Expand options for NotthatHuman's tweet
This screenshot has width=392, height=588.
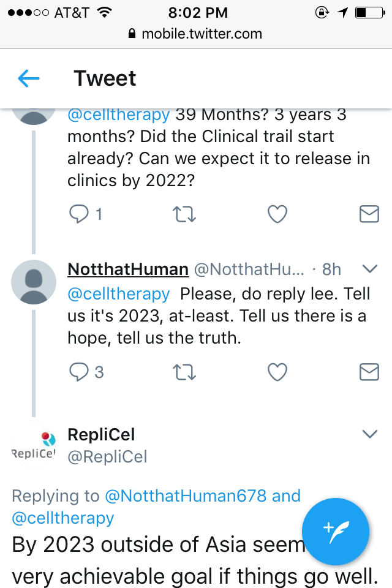[370, 268]
